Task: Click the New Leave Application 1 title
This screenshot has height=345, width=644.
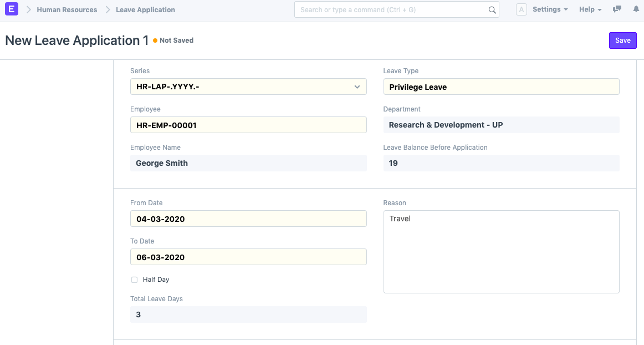Action: point(75,40)
